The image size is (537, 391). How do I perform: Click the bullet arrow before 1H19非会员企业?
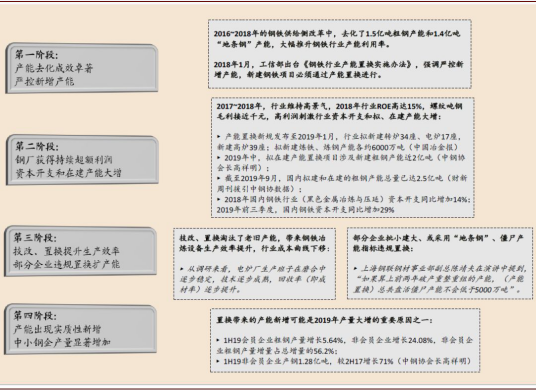tap(219, 361)
